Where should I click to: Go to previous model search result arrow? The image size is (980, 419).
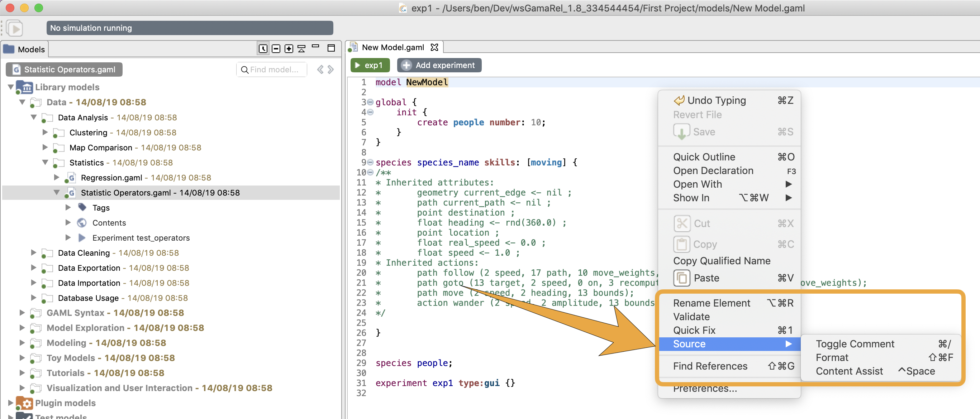320,69
